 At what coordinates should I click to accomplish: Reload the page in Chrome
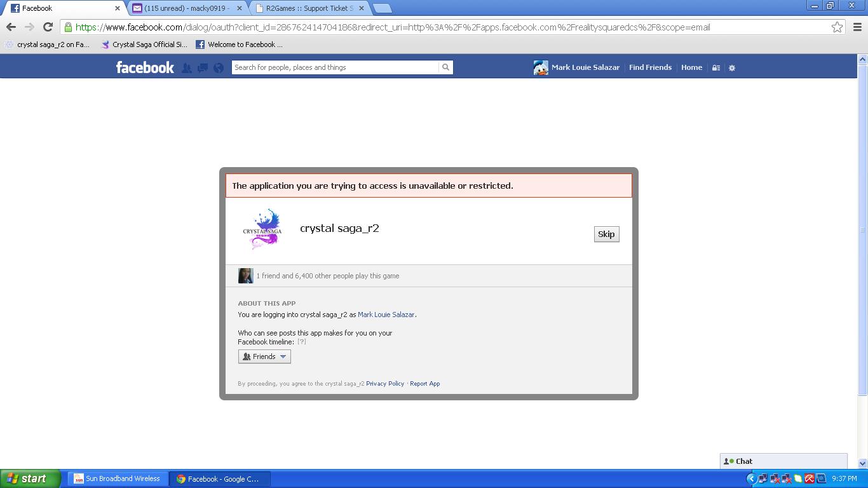pyautogui.click(x=48, y=27)
